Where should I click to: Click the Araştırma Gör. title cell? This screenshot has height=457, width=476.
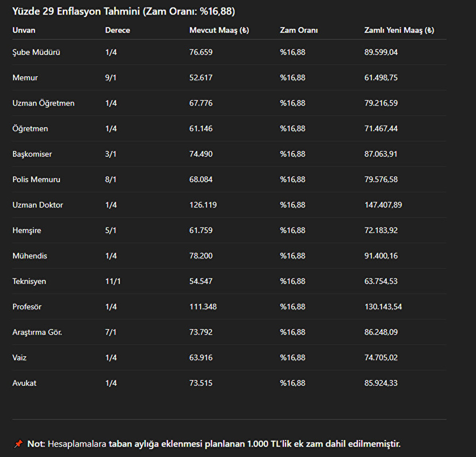[37, 332]
